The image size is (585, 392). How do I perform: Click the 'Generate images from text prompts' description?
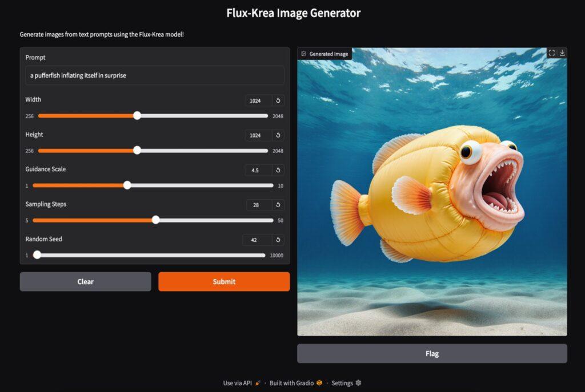[102, 34]
